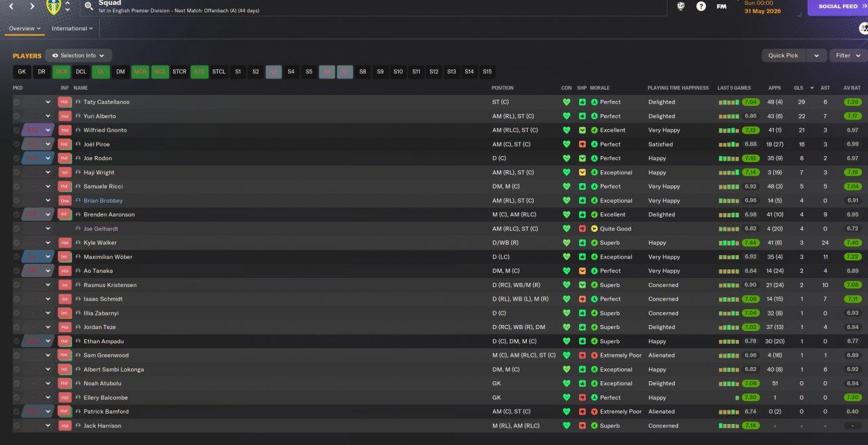Open Selection Info dropdown
The height and width of the screenshot is (445, 868).
79,56
